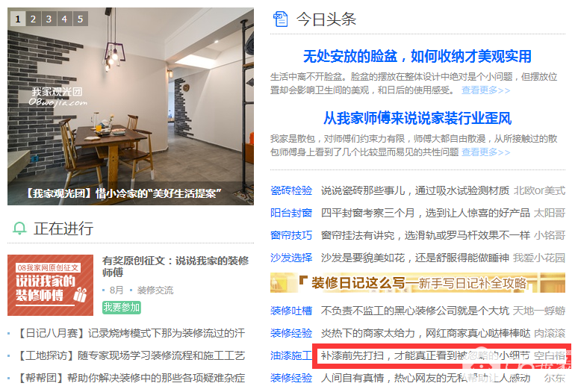Open the 沙发选择 category link
The width and height of the screenshot is (578, 392).
[x=291, y=258]
